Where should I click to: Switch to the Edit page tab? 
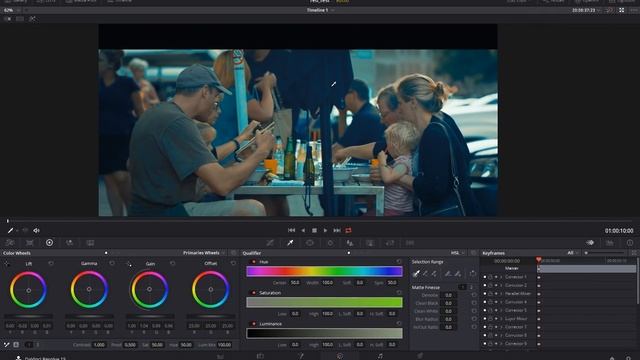260,356
